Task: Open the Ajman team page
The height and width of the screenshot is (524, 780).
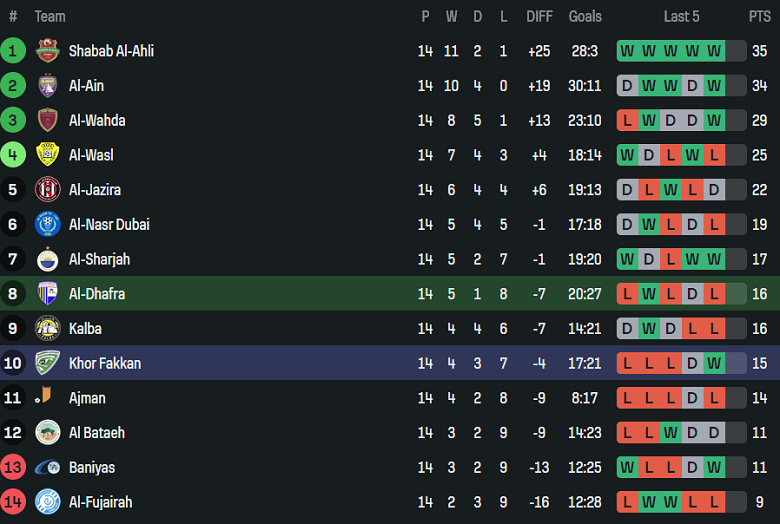Action: tap(88, 398)
